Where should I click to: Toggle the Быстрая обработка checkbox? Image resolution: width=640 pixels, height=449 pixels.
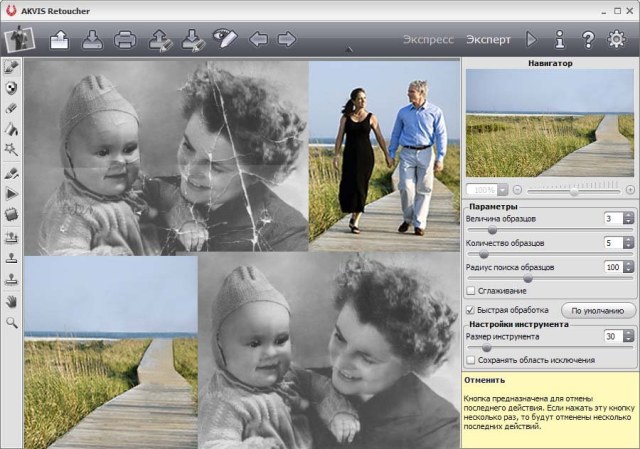point(471,310)
